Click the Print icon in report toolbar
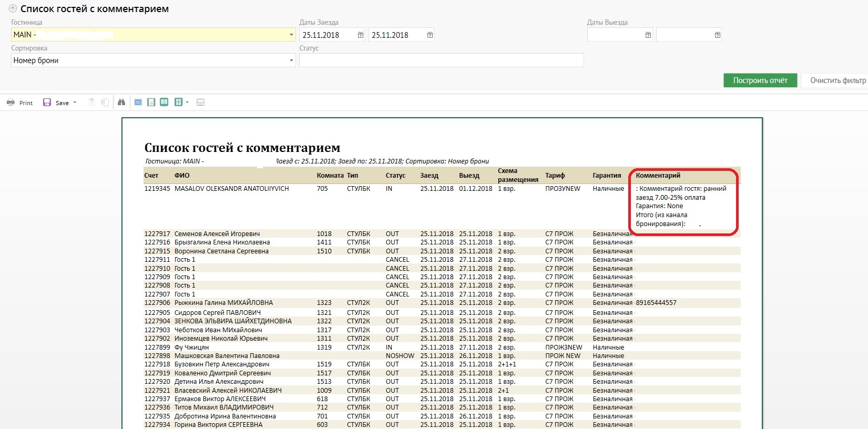This screenshot has width=868, height=429. click(x=11, y=103)
